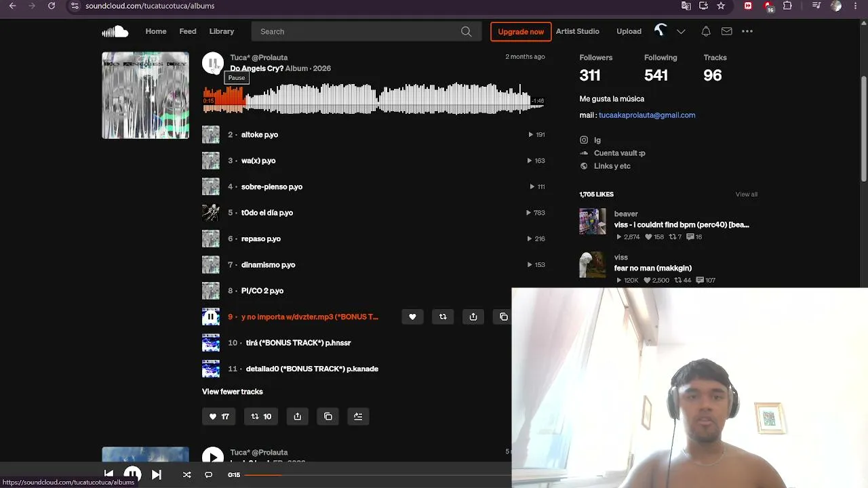Toggle shuffle in the player bar

(186, 474)
